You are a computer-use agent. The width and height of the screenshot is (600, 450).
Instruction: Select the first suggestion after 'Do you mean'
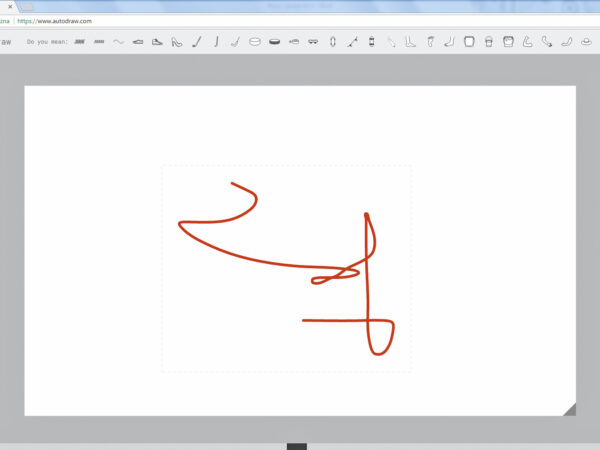80,42
